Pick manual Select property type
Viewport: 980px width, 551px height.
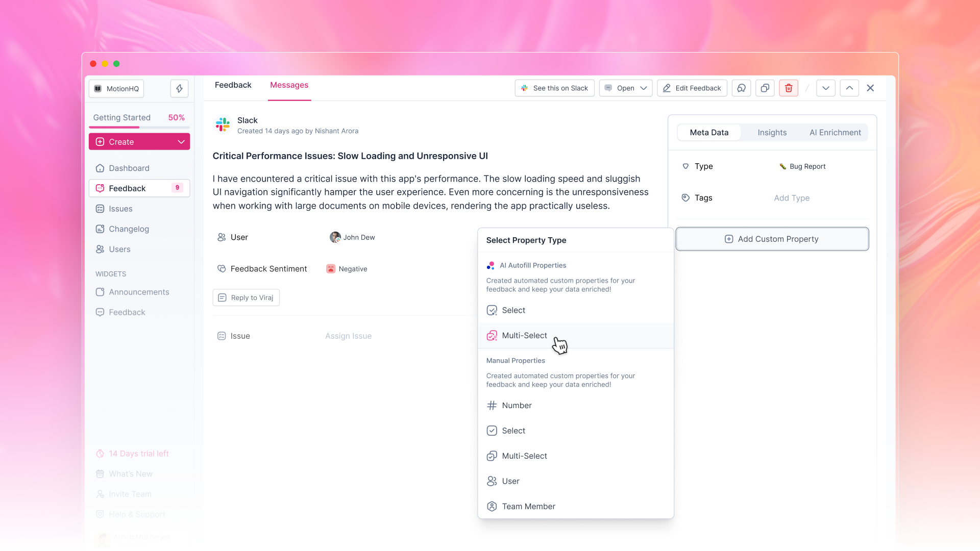(x=513, y=431)
